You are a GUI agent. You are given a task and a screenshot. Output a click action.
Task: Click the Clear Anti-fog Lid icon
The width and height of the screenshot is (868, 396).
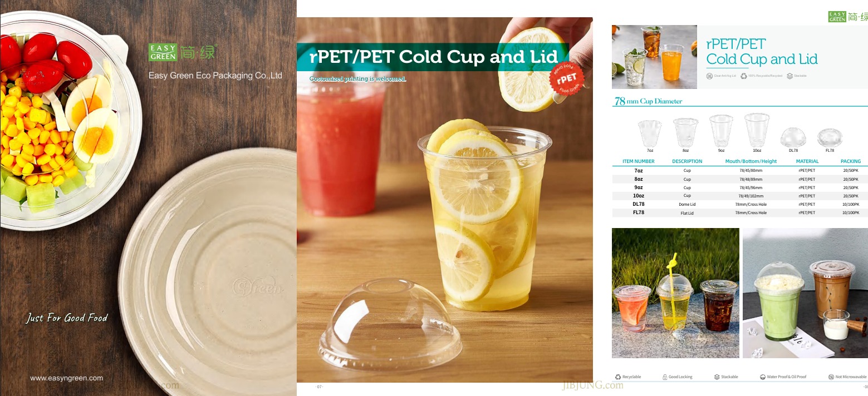pyautogui.click(x=709, y=76)
